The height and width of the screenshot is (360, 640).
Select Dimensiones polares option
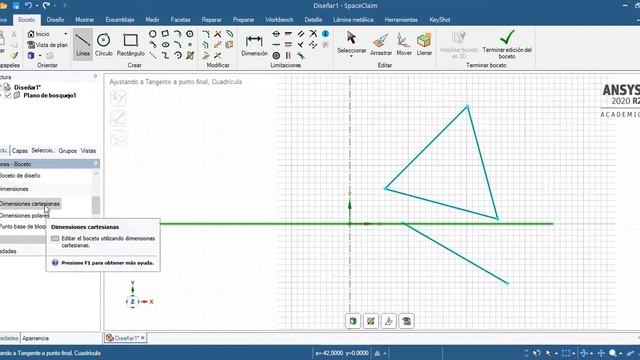24,216
